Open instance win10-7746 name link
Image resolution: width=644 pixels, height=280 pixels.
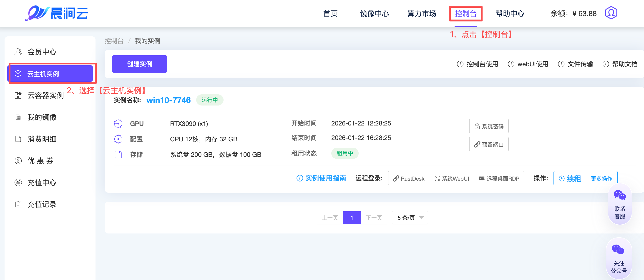168,100
